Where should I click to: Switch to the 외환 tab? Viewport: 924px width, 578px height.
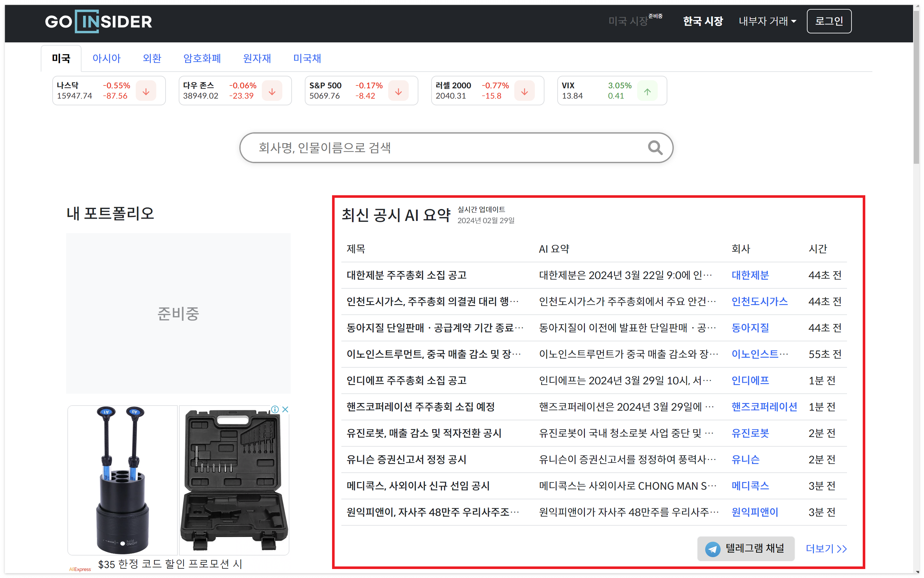(x=152, y=58)
